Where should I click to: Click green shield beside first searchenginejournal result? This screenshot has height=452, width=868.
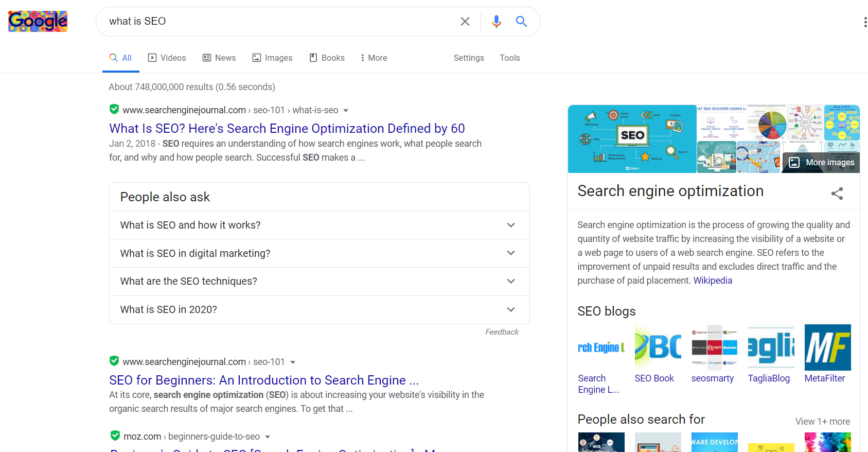[x=114, y=109]
